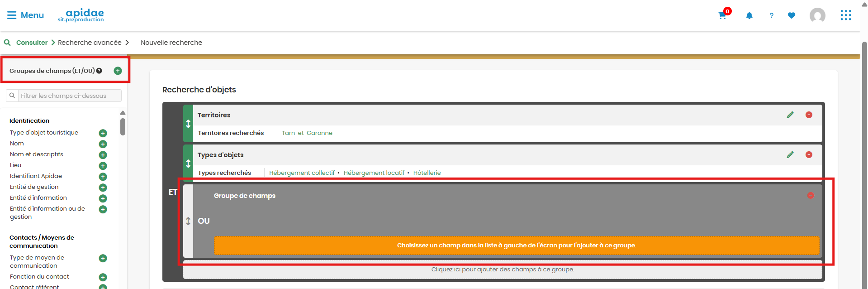This screenshot has width=868, height=289.
Task: Add Nom et descriptifs field
Action: coord(103,155)
